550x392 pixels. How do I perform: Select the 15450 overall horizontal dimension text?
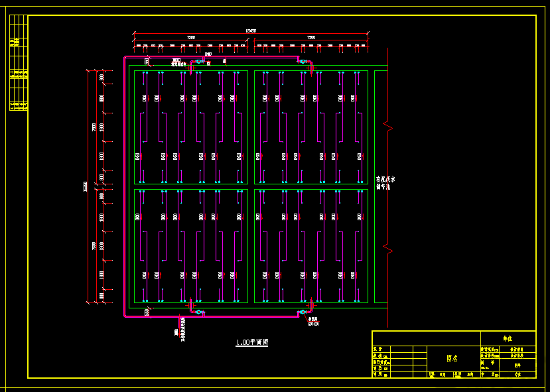(x=251, y=31)
